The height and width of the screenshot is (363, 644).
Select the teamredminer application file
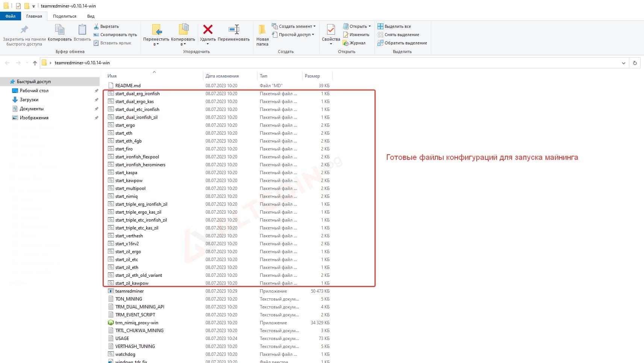pyautogui.click(x=129, y=291)
